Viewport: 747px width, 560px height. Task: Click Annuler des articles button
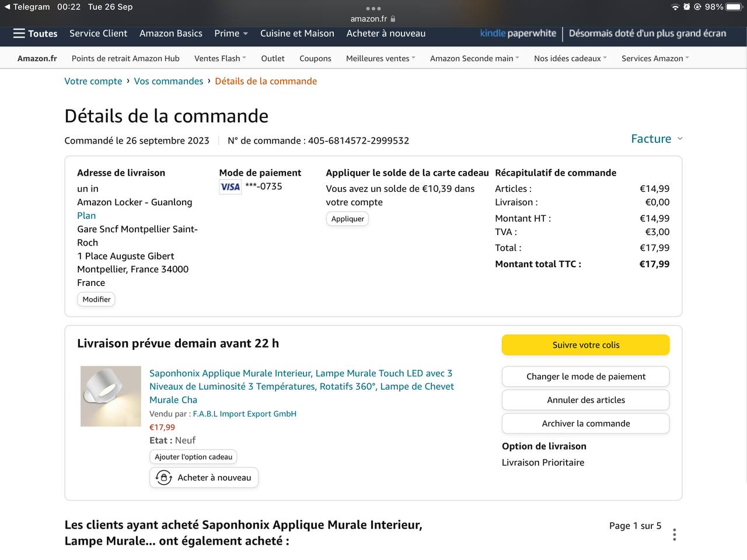point(585,400)
